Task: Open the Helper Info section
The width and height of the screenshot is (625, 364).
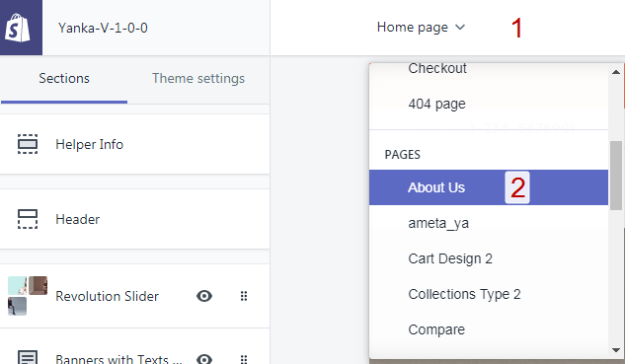Action: coord(134,144)
